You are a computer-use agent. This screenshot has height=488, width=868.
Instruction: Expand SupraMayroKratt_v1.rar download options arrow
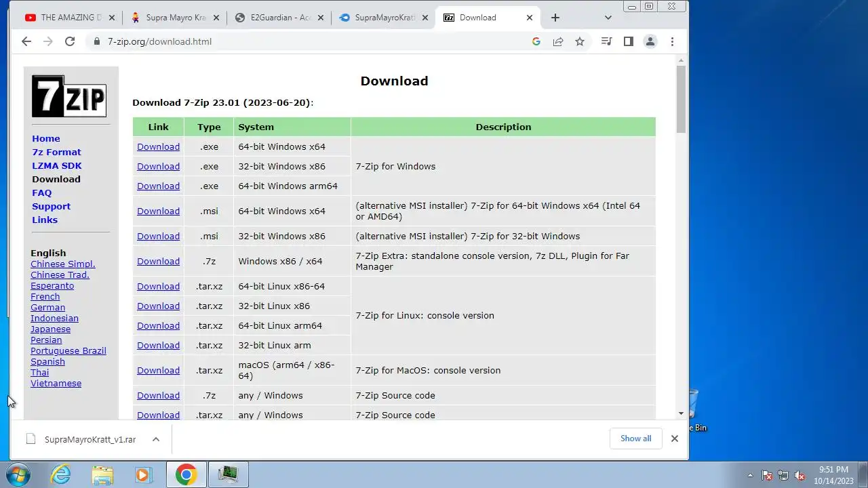(x=156, y=439)
